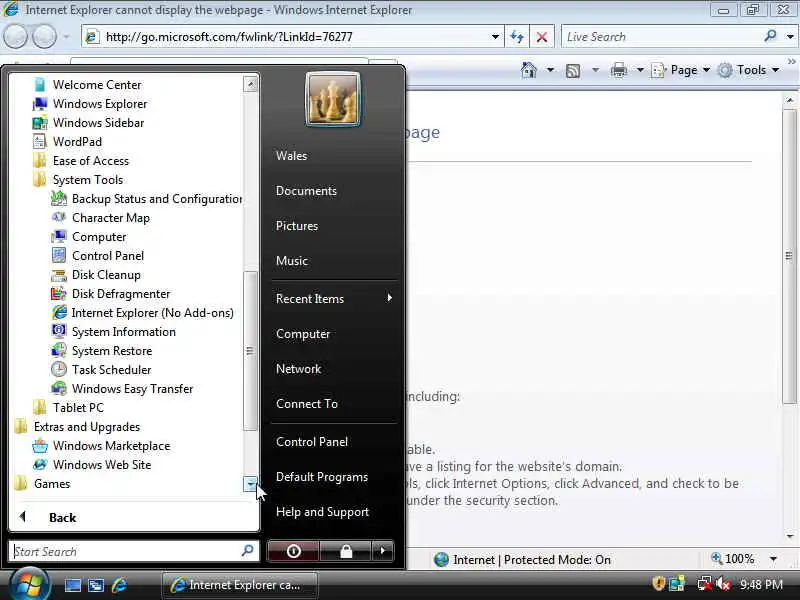The width and height of the screenshot is (800, 600).
Task: Click Switch Between Windows in Quick Launch
Action: (x=96, y=585)
